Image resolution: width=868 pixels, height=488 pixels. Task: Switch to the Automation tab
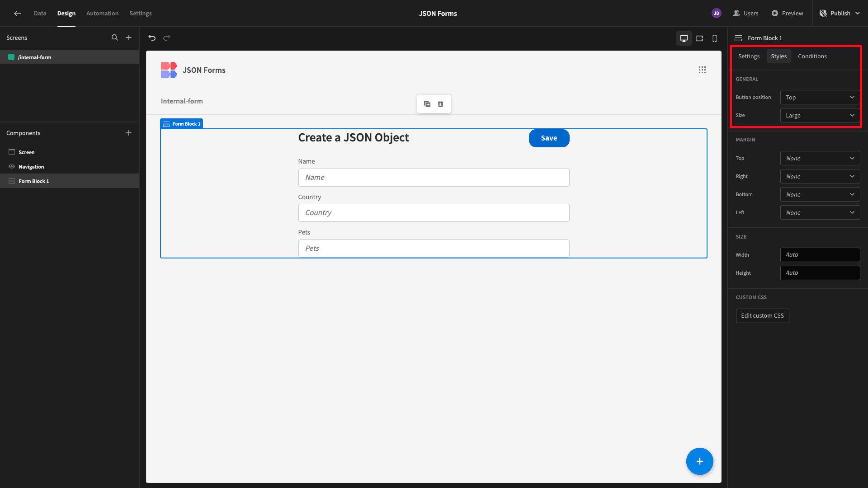coord(103,14)
